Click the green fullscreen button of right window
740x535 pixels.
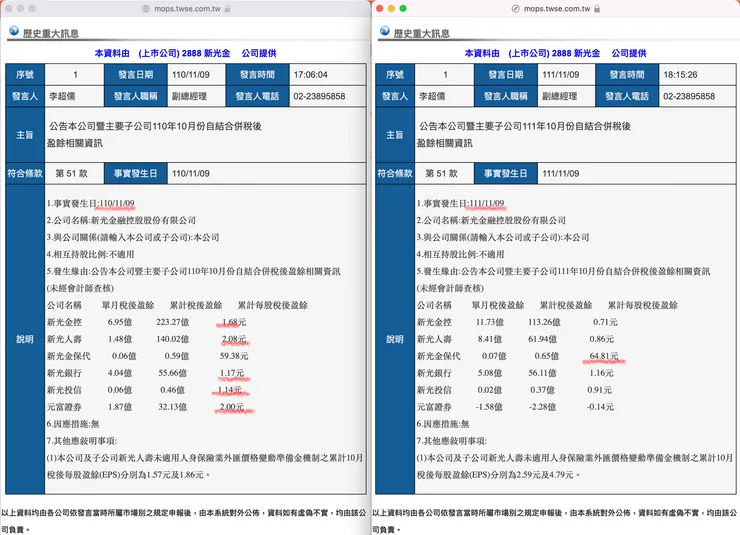pos(403,8)
